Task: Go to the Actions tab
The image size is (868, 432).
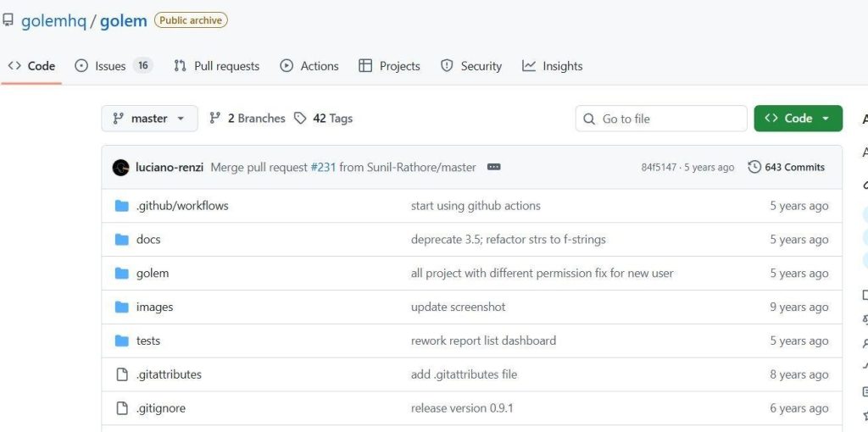Action: coord(309,66)
